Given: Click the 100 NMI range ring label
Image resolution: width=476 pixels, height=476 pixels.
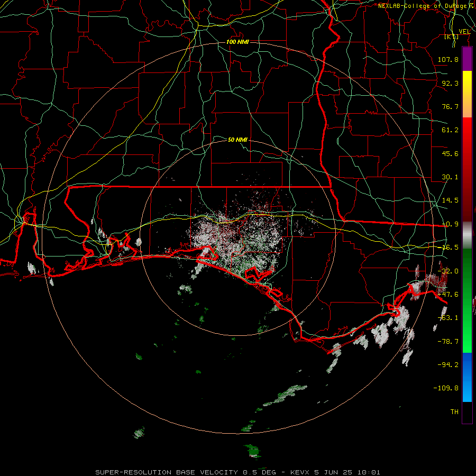Looking at the screenshot, I should 237,42.
